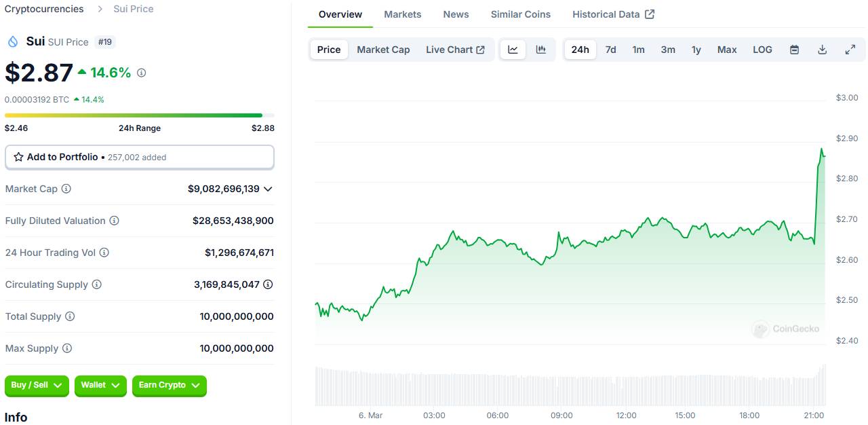Viewport: 868px width, 425px height.
Task: Click the Sui Price breadcrumb
Action: [134, 9]
